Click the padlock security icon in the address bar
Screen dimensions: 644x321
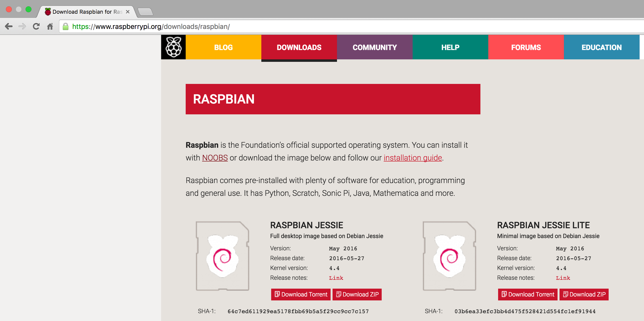point(65,27)
